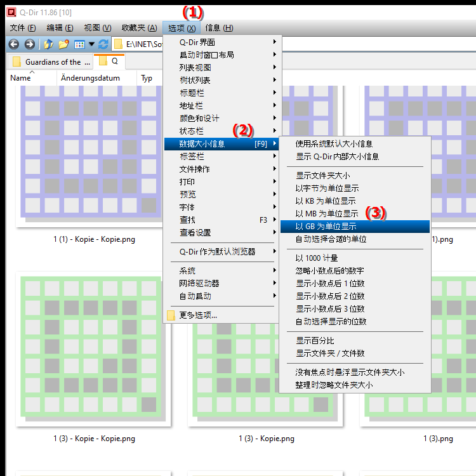Click the view mode grid icon
The image size is (476, 476).
pyautogui.click(x=79, y=44)
